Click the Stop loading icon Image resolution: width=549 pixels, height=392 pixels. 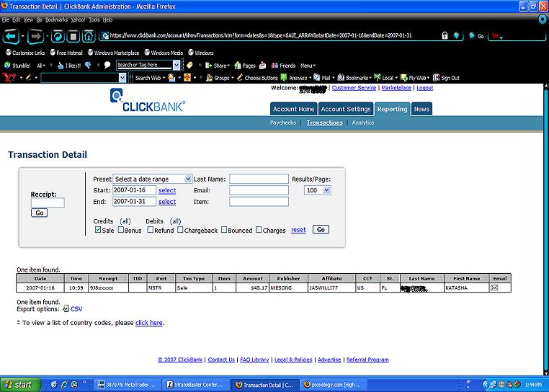73,36
